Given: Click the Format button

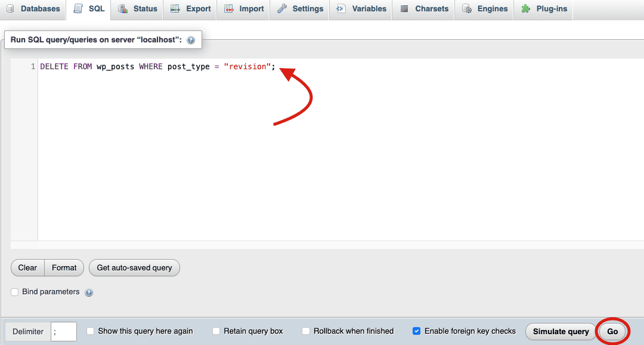Looking at the screenshot, I should click(64, 267).
